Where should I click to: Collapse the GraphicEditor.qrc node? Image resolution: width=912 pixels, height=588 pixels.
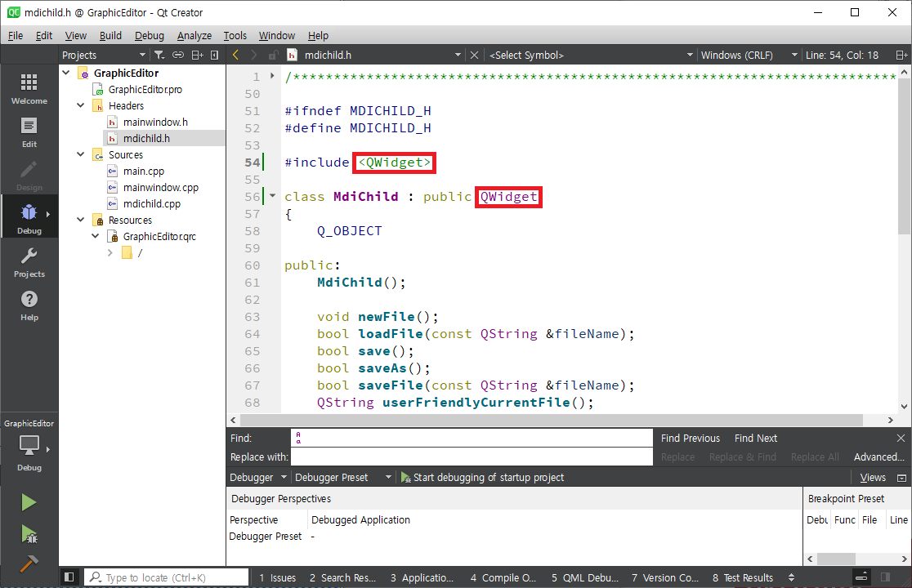pyautogui.click(x=96, y=235)
